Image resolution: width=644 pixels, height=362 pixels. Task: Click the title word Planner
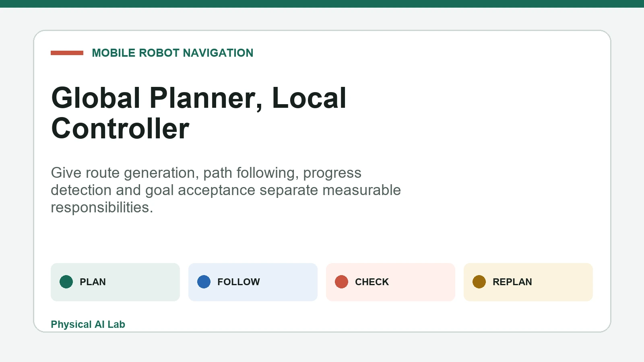[x=206, y=98]
